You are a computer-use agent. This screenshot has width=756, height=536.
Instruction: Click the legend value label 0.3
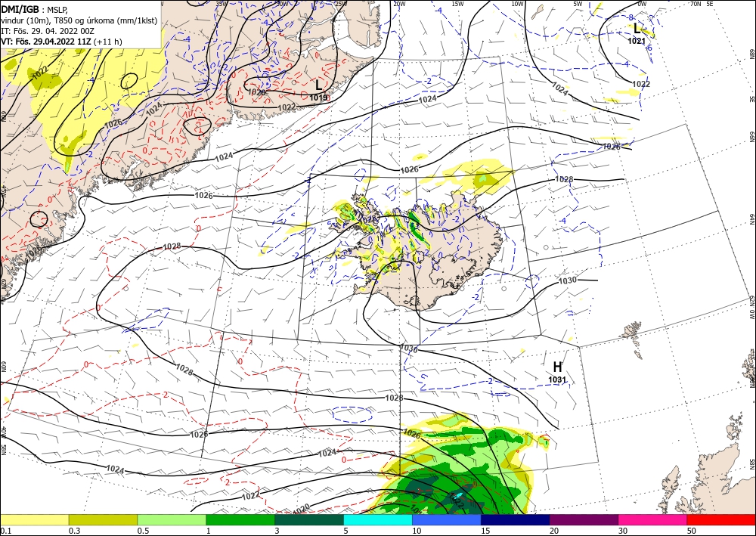pyautogui.click(x=74, y=531)
